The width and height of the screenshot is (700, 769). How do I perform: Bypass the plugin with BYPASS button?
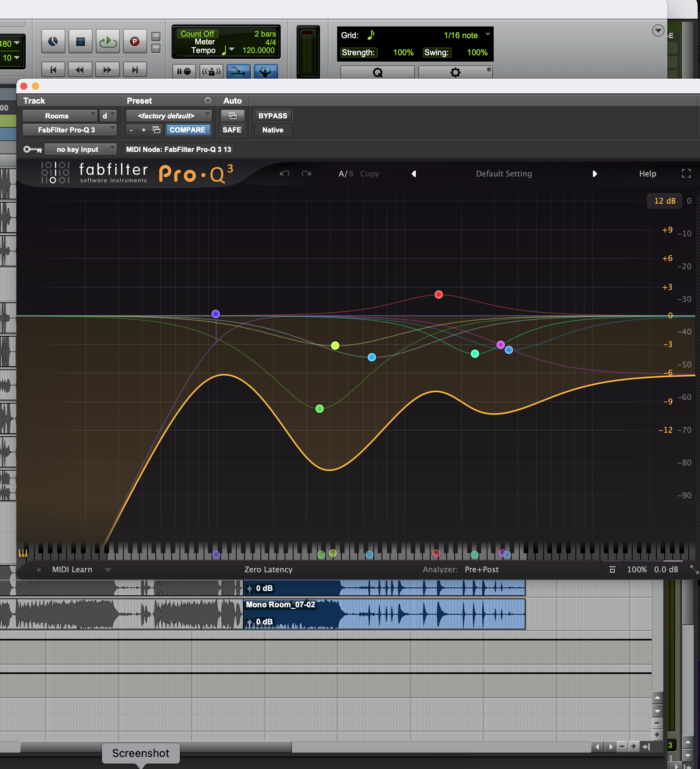tap(273, 116)
